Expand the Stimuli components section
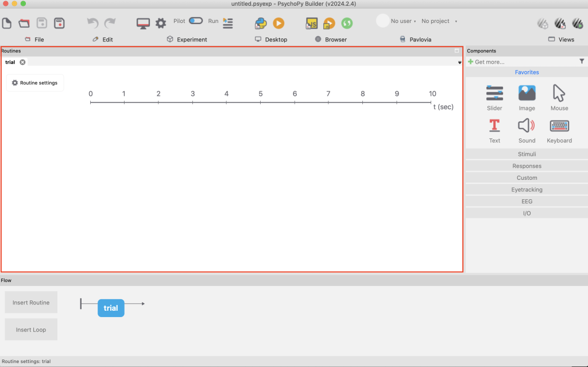The height and width of the screenshot is (367, 588). [x=527, y=154]
